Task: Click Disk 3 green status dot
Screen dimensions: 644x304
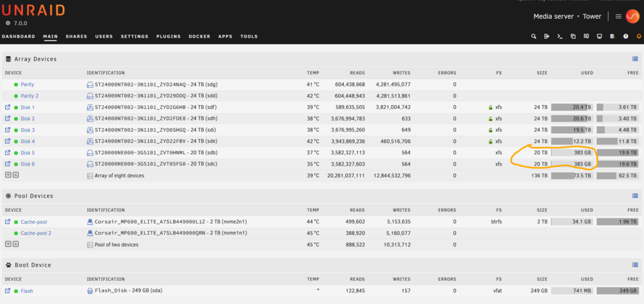Action: pyautogui.click(x=16, y=130)
